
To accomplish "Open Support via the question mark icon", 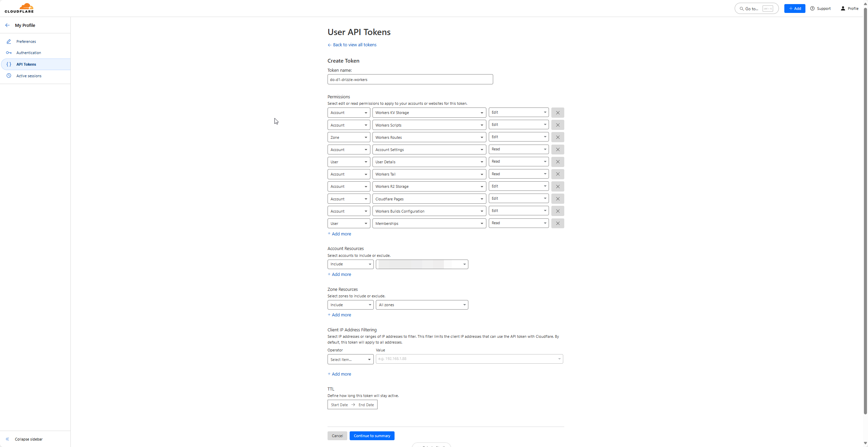I will pos(812,8).
